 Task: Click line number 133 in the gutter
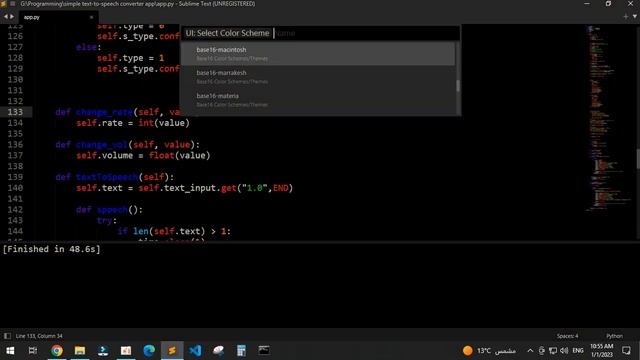click(x=15, y=112)
